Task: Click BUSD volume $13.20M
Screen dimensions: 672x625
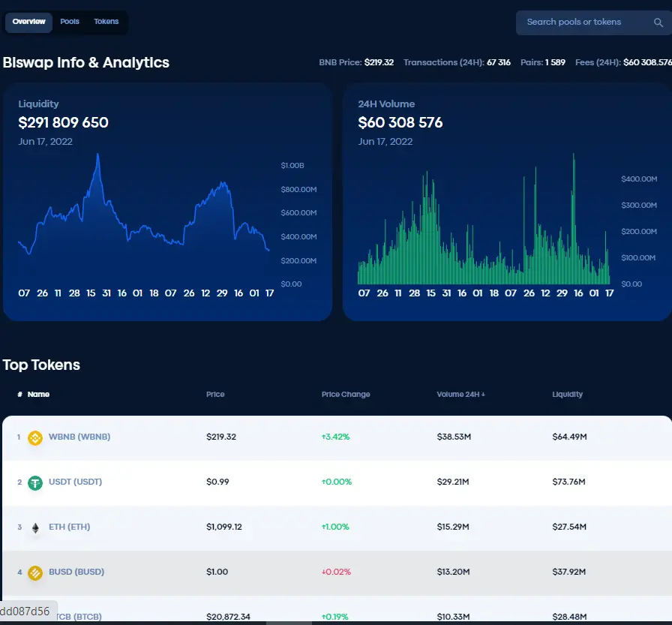Action: tap(454, 572)
